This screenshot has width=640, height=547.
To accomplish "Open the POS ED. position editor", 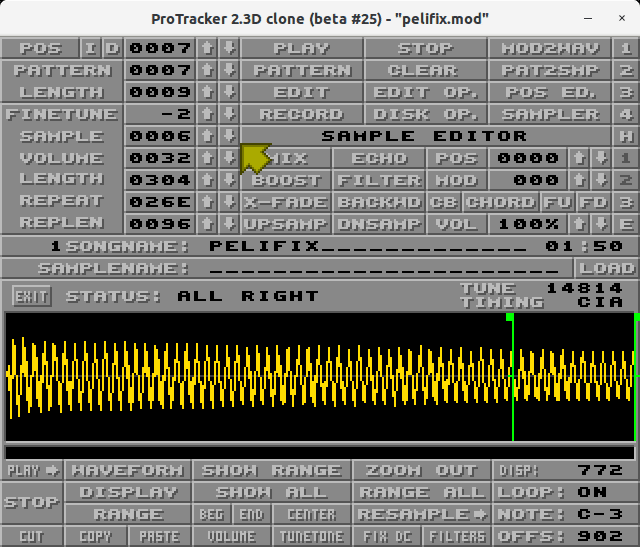I will click(x=550, y=92).
